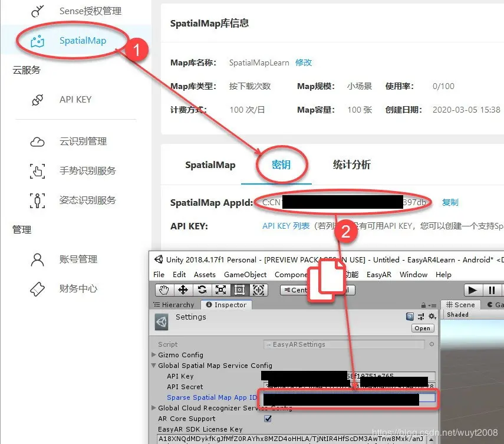
Task: Open Unity EasyAR menu
Action: tap(379, 275)
